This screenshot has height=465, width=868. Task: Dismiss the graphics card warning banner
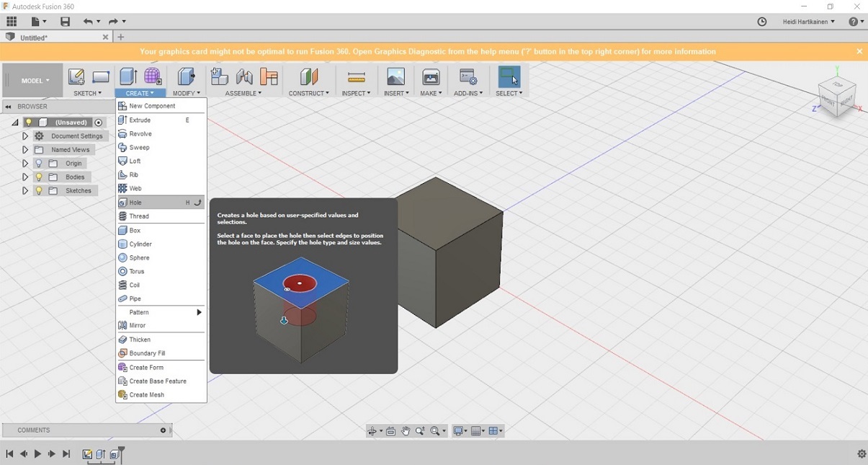(859, 51)
